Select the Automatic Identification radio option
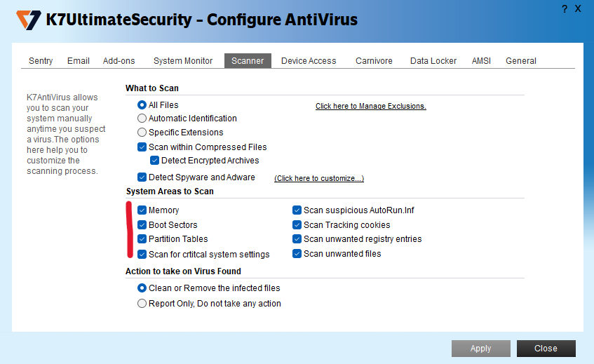Screen dimensions: 594x364 coord(142,119)
